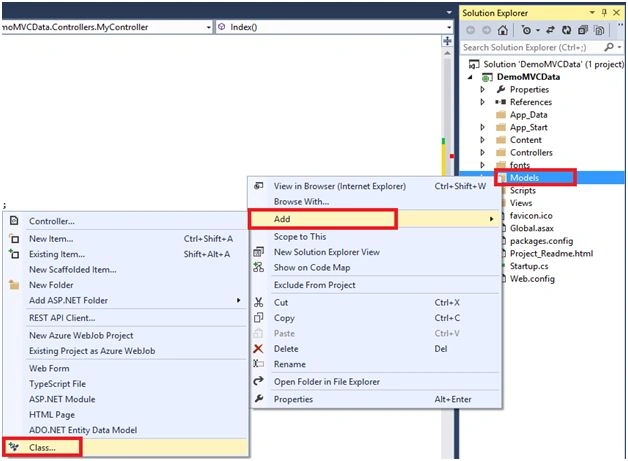
Task: Expand the App_Start folder
Action: (x=482, y=127)
